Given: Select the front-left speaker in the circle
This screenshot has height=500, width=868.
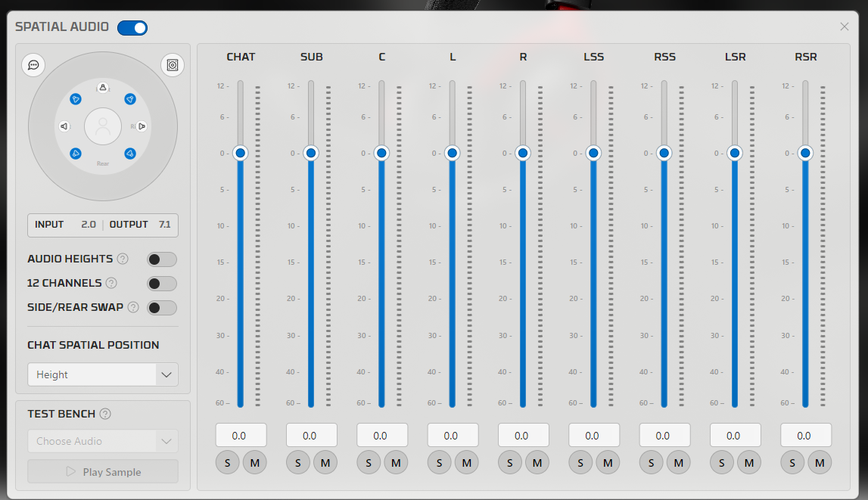Looking at the screenshot, I should click(x=76, y=99).
